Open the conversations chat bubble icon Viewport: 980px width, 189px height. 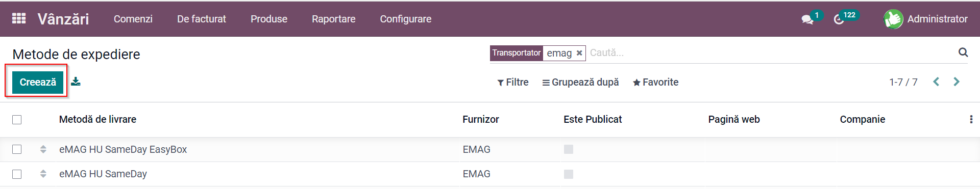(807, 19)
